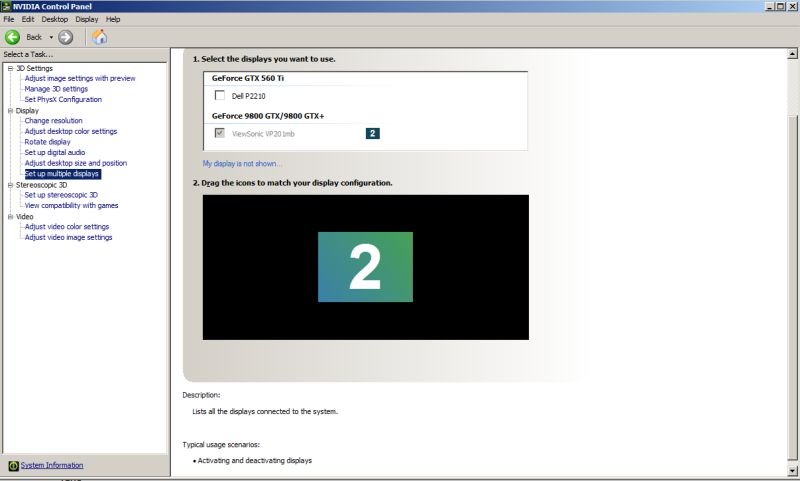This screenshot has height=481, width=800.
Task: Click the scroll down arrow of page scrollbar
Action: tap(792, 471)
